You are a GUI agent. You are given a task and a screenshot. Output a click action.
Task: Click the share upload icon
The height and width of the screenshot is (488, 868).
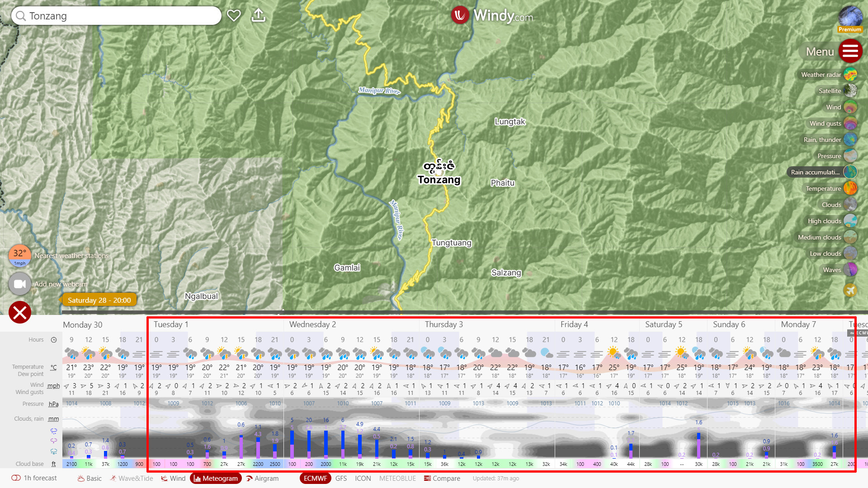coord(258,15)
